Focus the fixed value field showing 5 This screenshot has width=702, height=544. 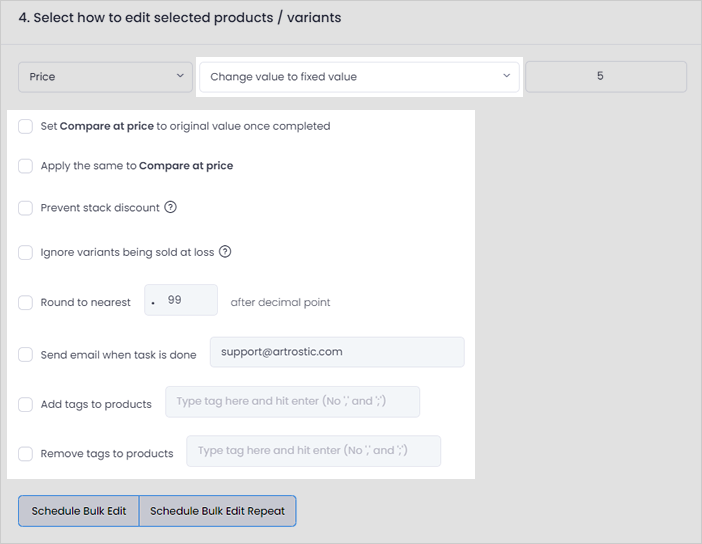pos(606,77)
